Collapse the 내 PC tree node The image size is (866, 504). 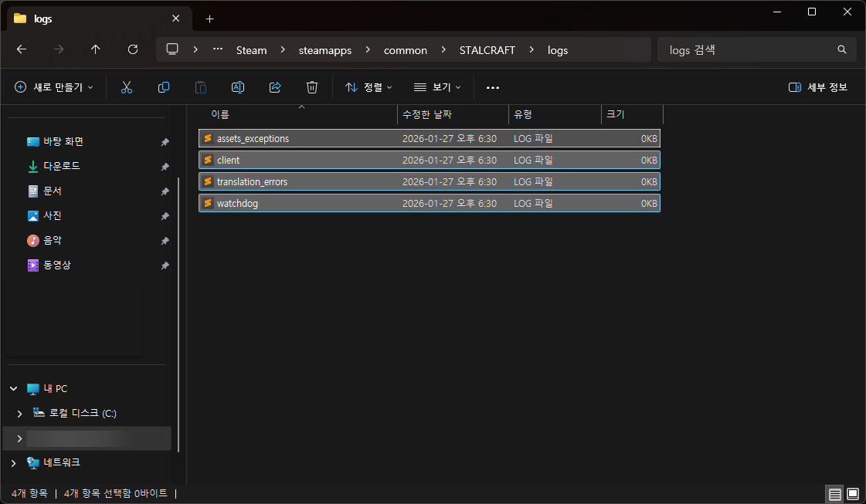coord(13,389)
